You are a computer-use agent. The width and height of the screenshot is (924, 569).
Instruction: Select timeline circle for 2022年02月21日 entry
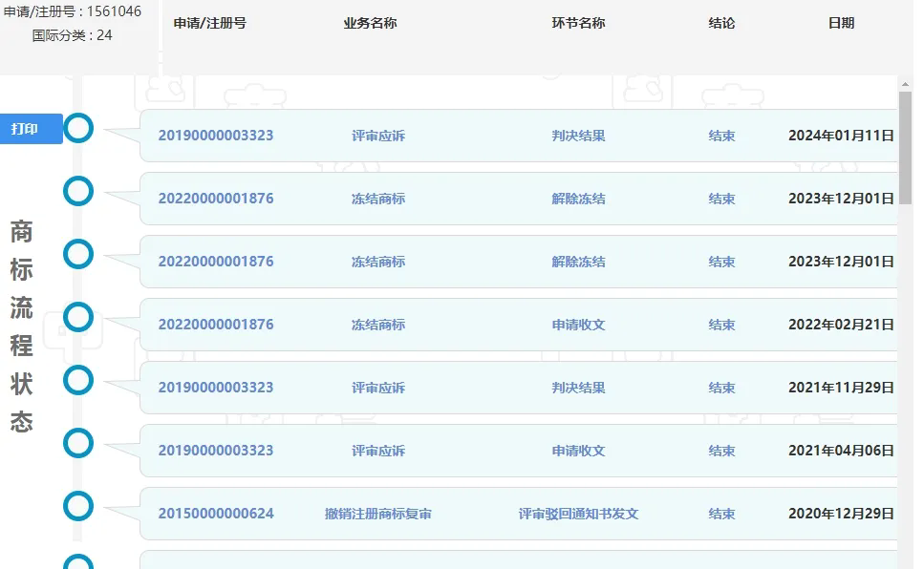tap(78, 318)
